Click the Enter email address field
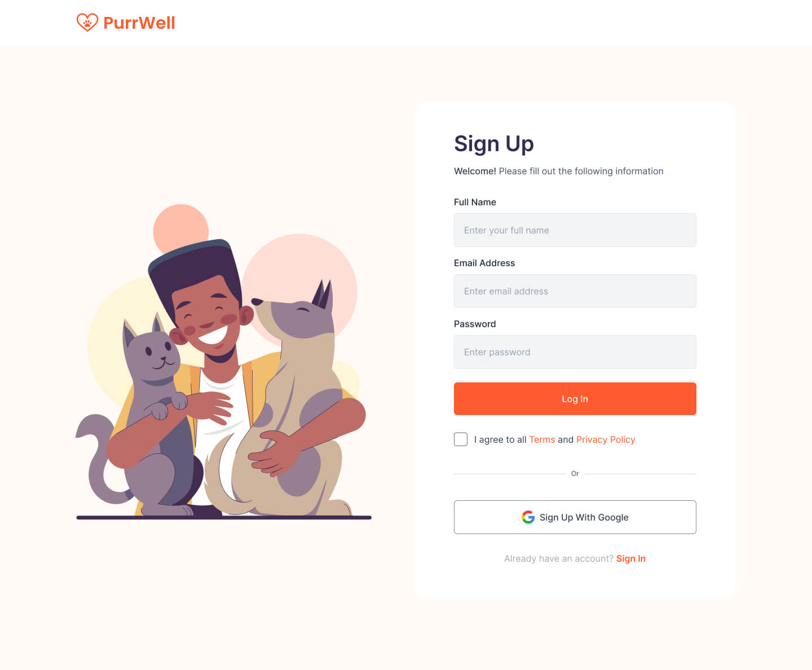This screenshot has height=670, width=812. 575,291
